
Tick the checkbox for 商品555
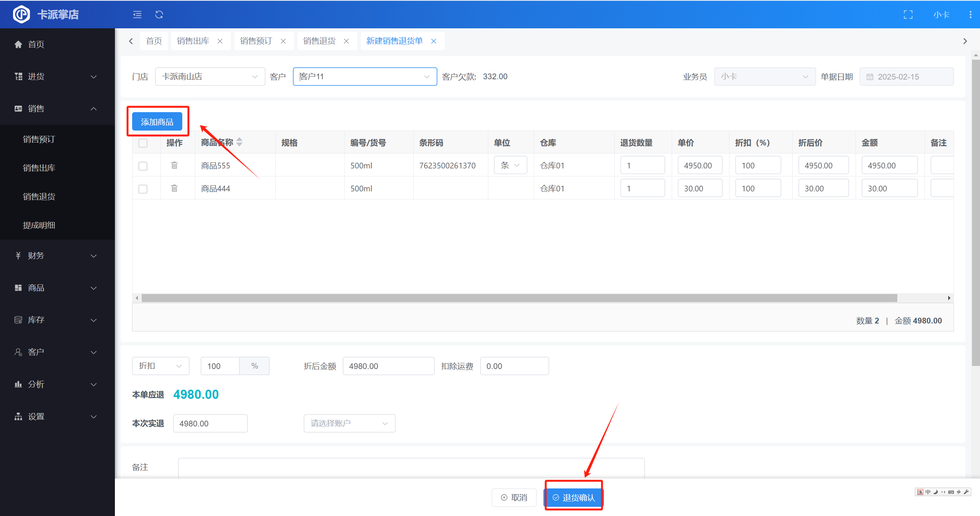pyautogui.click(x=143, y=166)
